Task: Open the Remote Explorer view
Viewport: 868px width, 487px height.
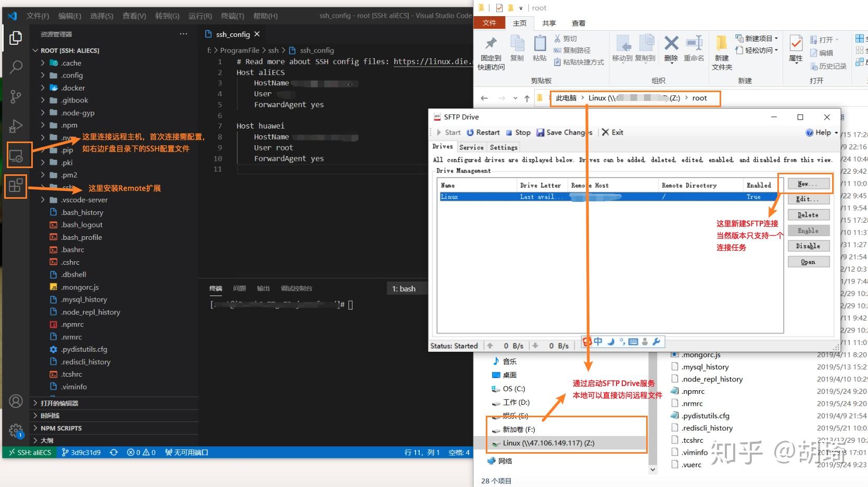Action: tap(17, 156)
